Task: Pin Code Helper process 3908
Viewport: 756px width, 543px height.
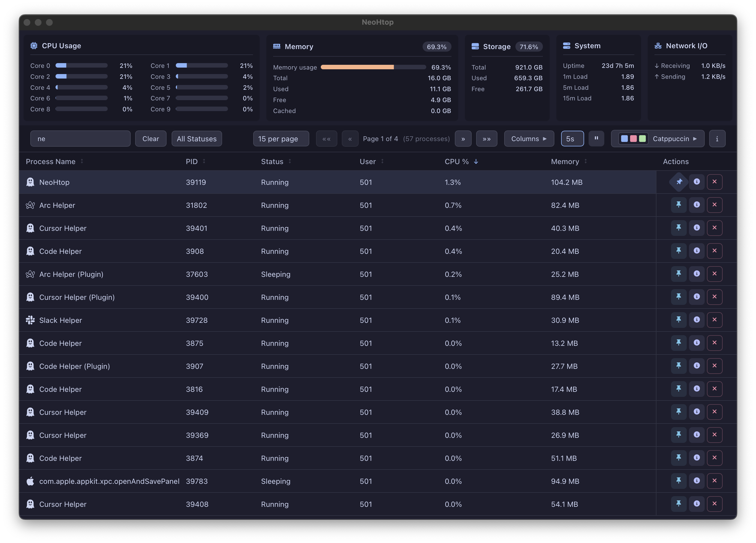Action: point(679,251)
